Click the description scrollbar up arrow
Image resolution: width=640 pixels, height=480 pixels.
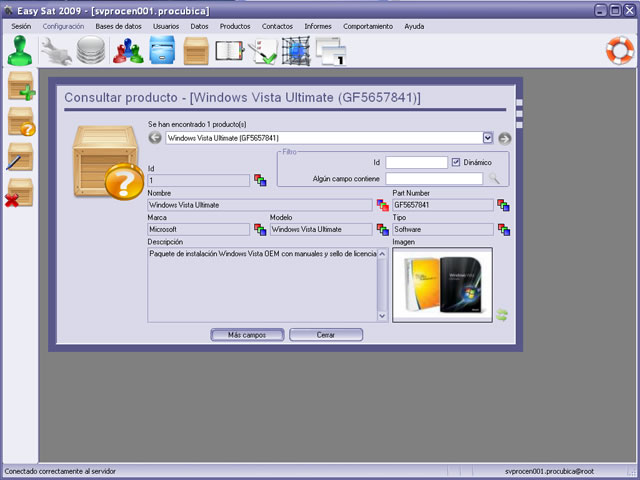point(382,254)
